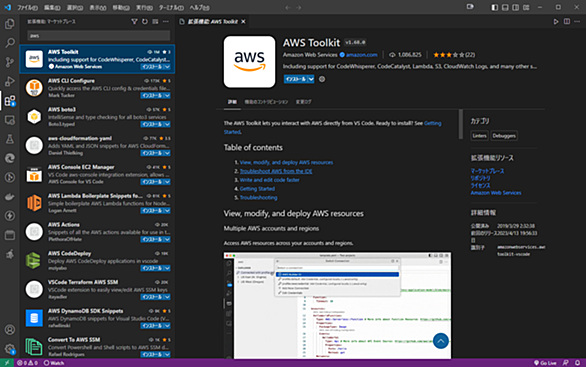Install AWS Toolkit from detail page
Screen dimensions: 586x367
point(295,79)
